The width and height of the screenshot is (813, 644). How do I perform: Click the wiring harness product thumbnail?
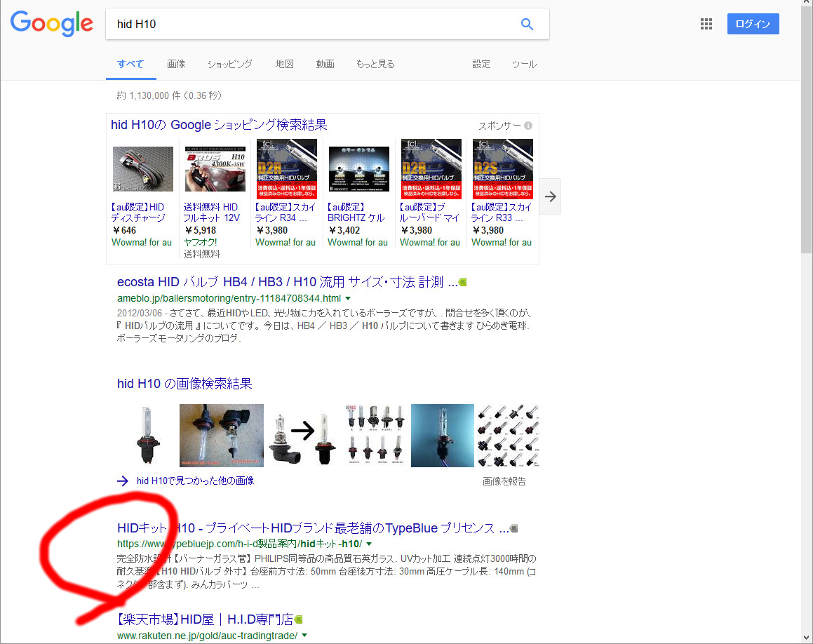tap(143, 169)
